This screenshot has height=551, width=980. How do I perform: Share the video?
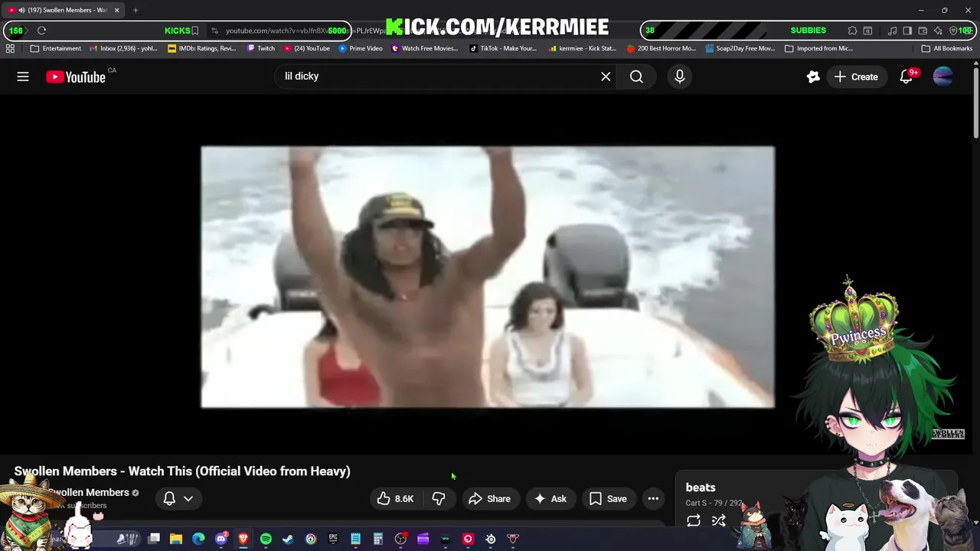pyautogui.click(x=489, y=499)
